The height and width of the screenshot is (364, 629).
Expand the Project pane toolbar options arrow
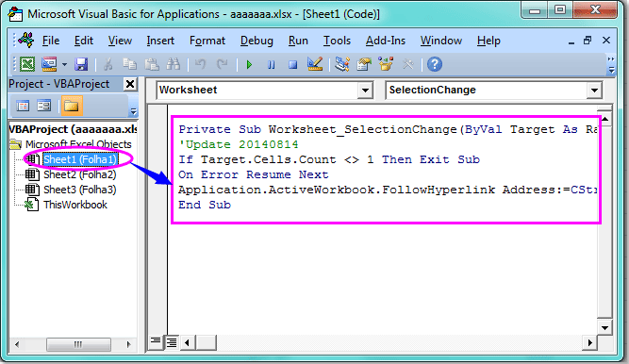(134, 110)
